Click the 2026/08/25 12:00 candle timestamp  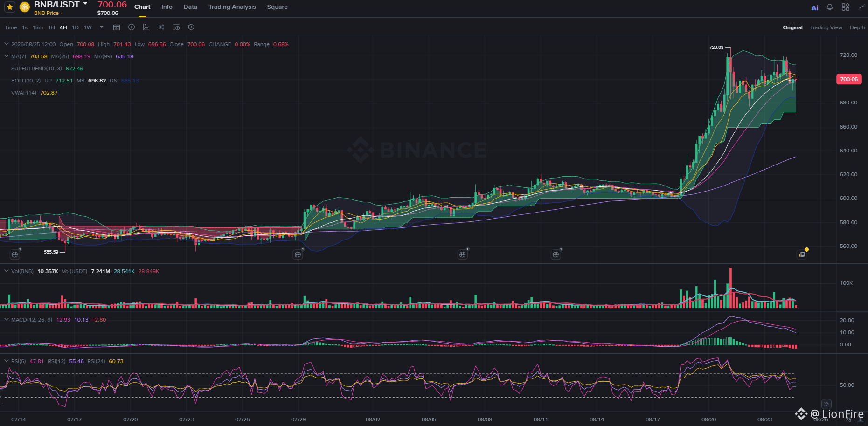tap(34, 44)
